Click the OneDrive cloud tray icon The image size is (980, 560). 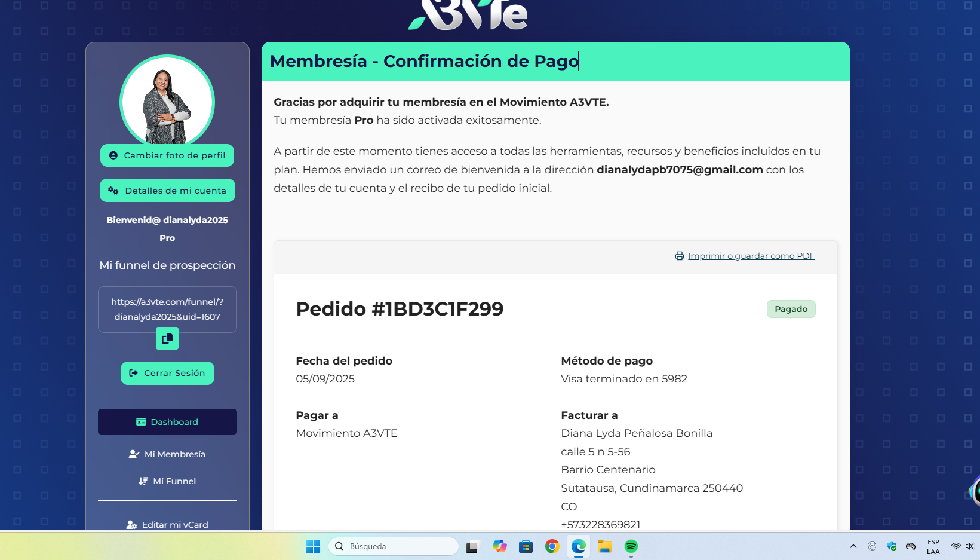click(911, 546)
